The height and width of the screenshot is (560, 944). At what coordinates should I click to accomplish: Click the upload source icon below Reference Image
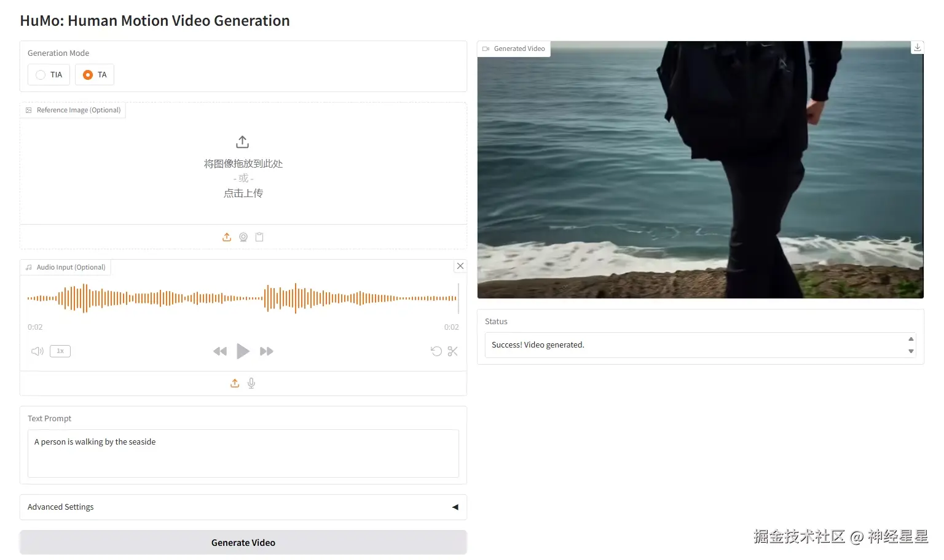227,237
